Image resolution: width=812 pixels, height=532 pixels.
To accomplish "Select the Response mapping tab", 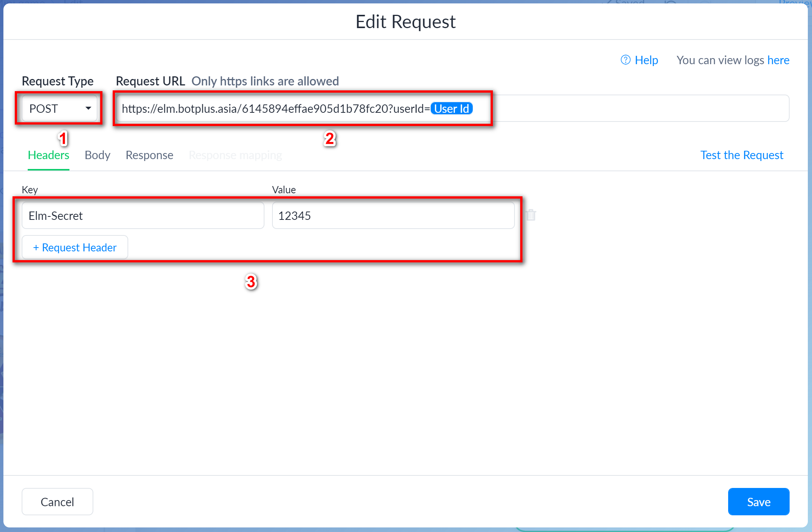I will 235,155.
